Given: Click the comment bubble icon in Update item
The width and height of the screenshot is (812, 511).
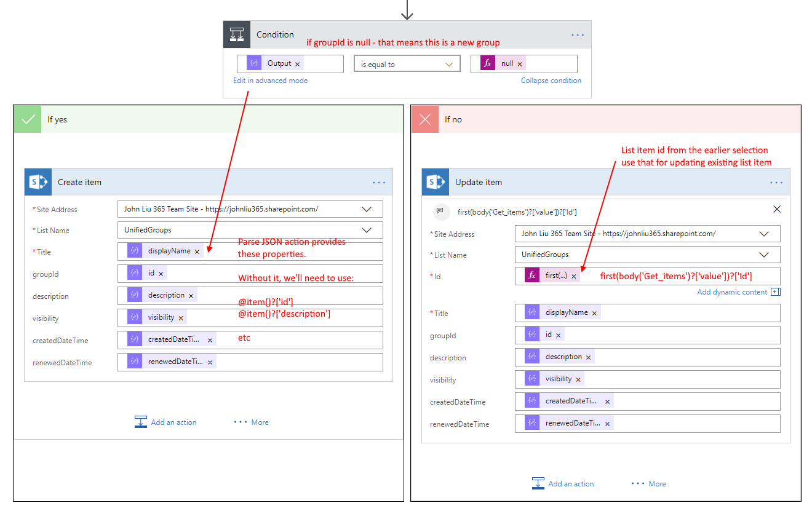Looking at the screenshot, I should pos(440,210).
